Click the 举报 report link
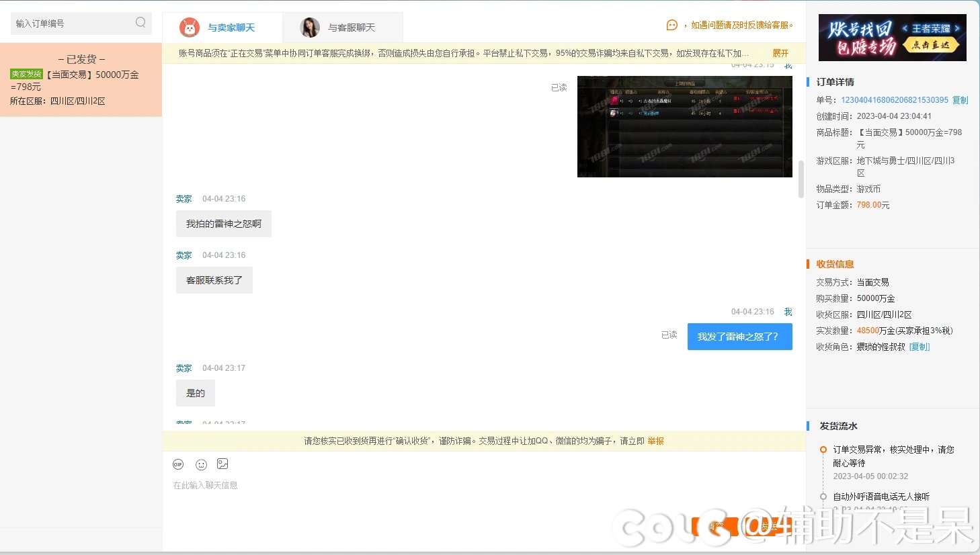This screenshot has width=980, height=555. [655, 441]
